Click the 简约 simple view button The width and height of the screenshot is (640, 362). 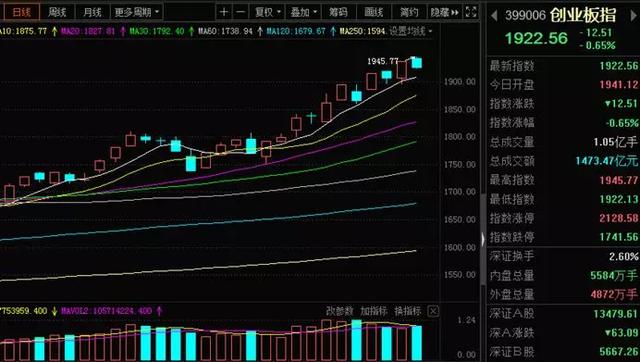coord(409,12)
